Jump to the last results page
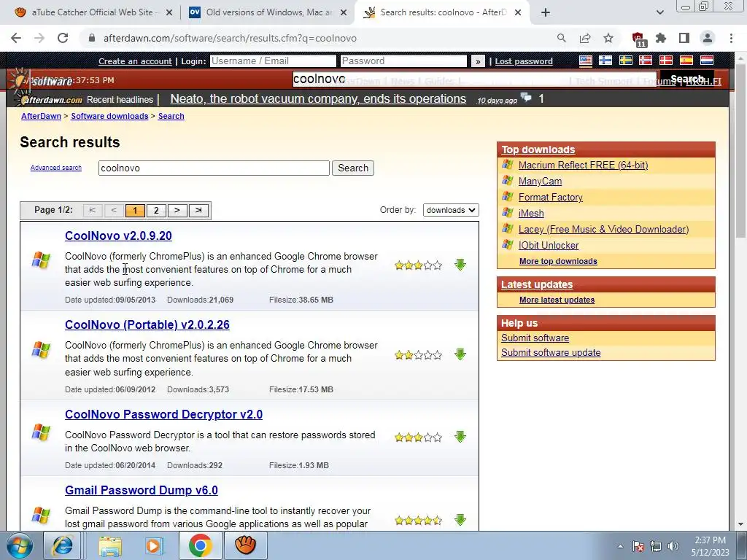Viewport: 747px width, 560px height. click(198, 211)
